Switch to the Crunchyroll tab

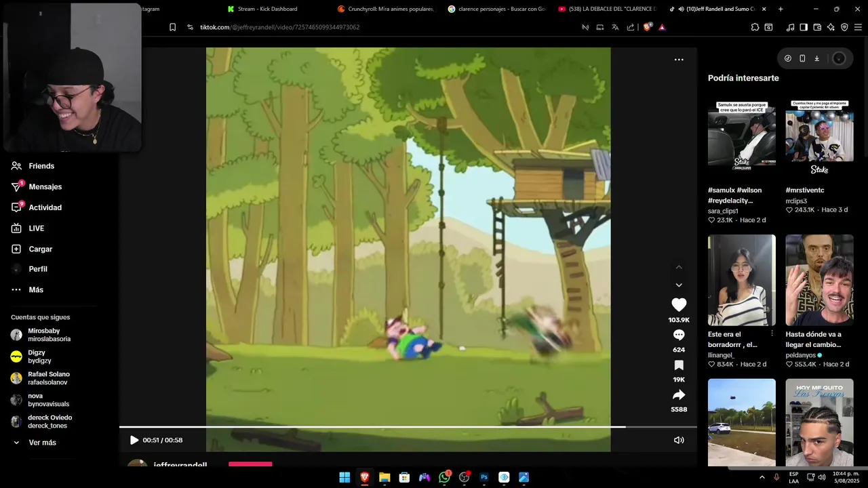tap(387, 9)
